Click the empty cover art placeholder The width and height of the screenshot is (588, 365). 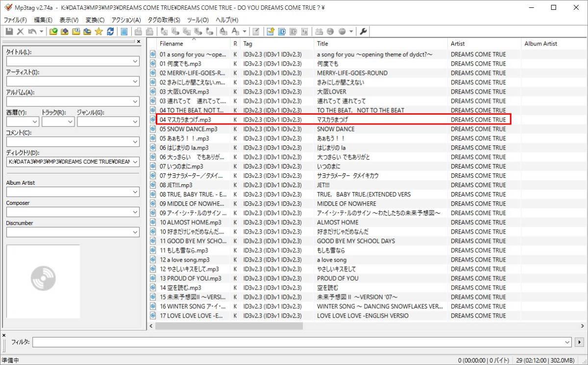click(43, 281)
